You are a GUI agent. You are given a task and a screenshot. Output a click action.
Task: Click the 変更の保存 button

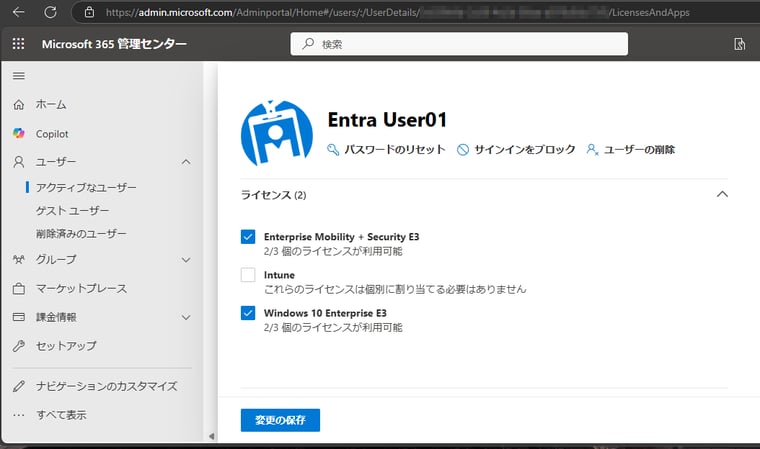point(280,420)
